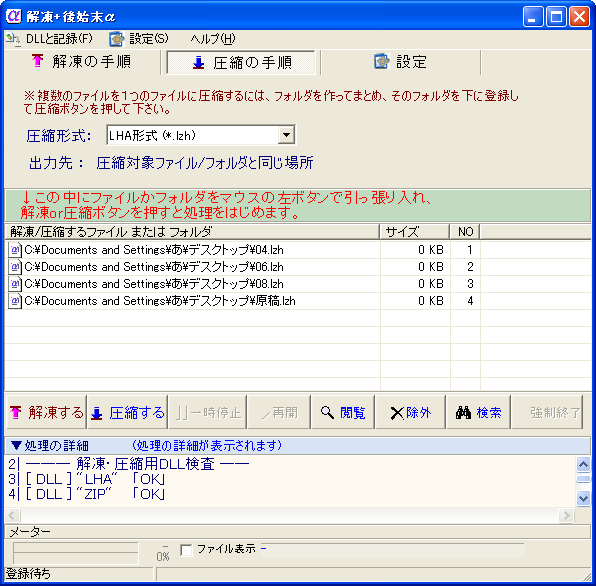Click DLLと記録 menu icon in menu bar

tap(13, 39)
